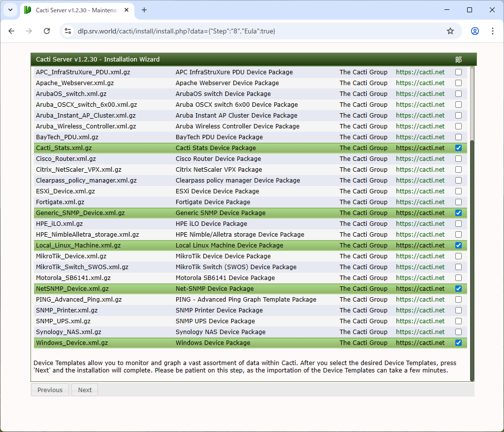Click the template list vertical scrollbar
Viewport: 504px width, 432px height.
pyautogui.click(x=472, y=261)
